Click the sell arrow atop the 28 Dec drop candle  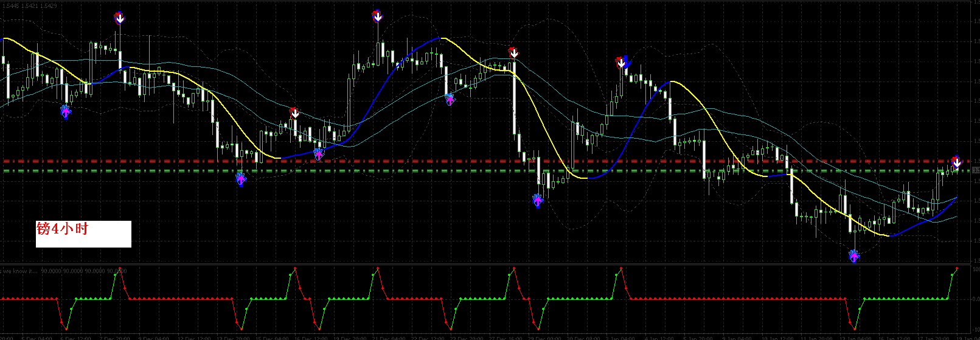514,53
